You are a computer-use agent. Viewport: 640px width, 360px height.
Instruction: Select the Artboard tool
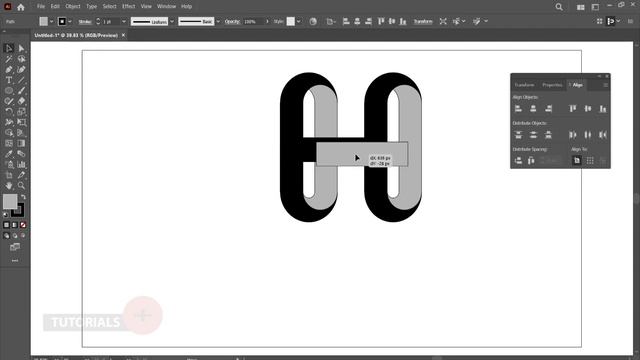point(9,176)
